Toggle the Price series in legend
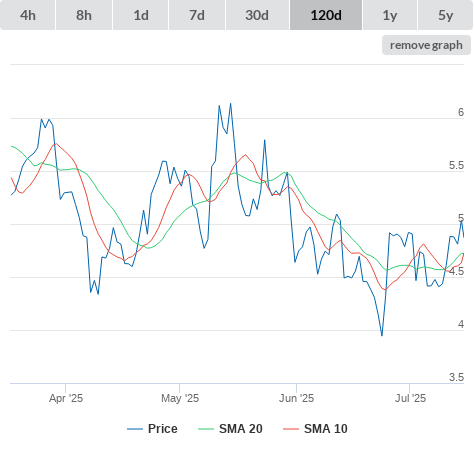Image resolution: width=474 pixels, height=455 pixels. point(152,429)
